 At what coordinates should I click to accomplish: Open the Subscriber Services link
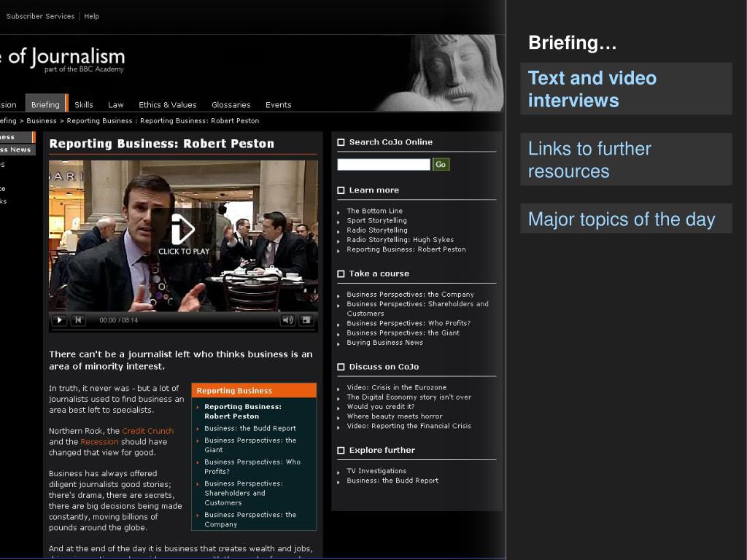click(x=41, y=16)
